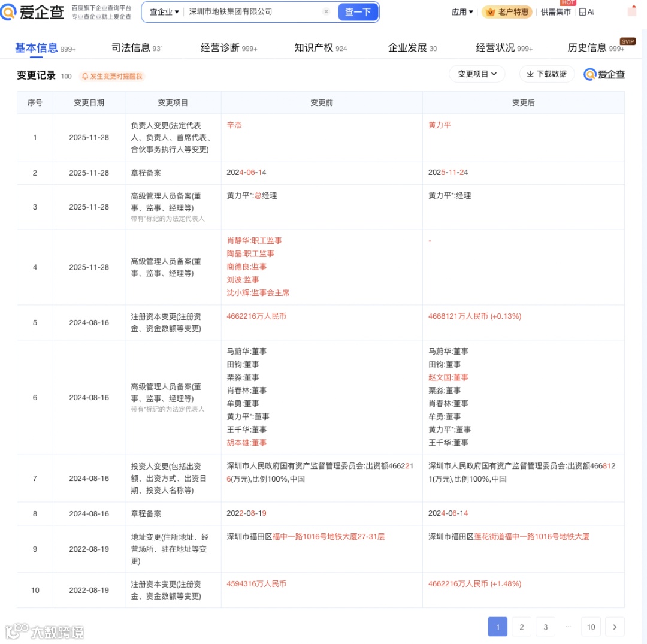This screenshot has height=644, width=647.
Task: Switch to the 经营诊断 tab
Action: coord(229,48)
